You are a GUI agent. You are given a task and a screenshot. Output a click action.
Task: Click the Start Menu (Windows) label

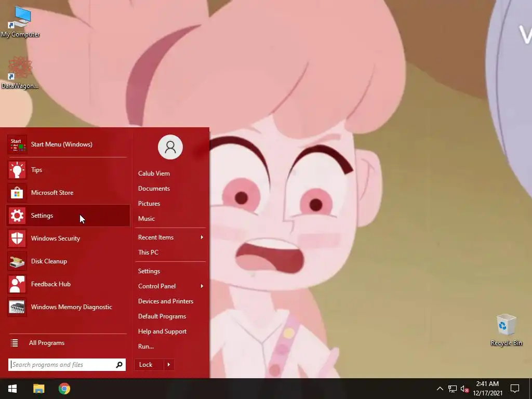(x=62, y=144)
